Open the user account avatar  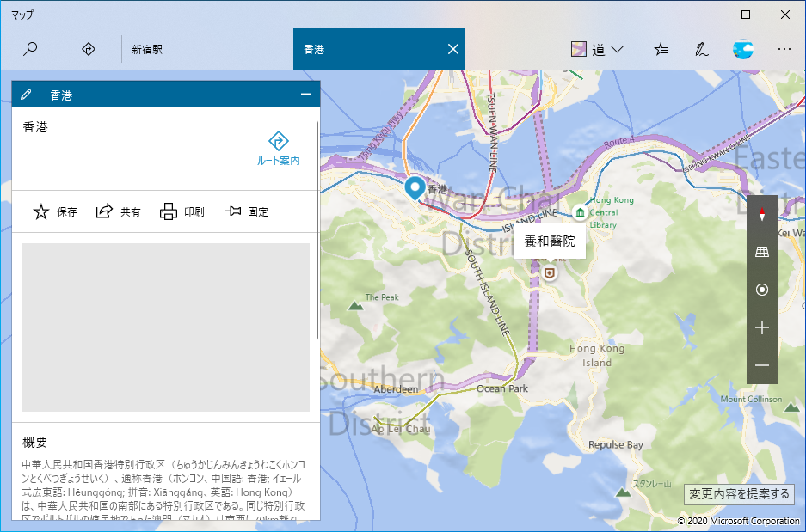[743, 49]
